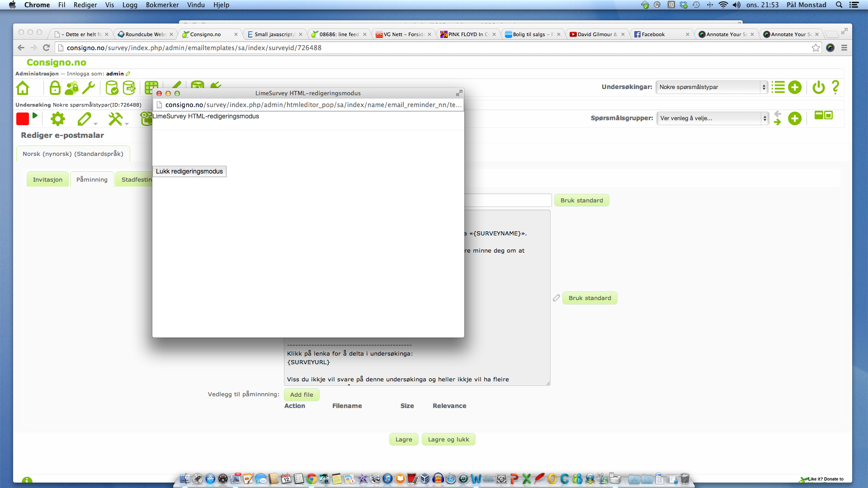Click the crossed hammer tools icon

[115, 119]
